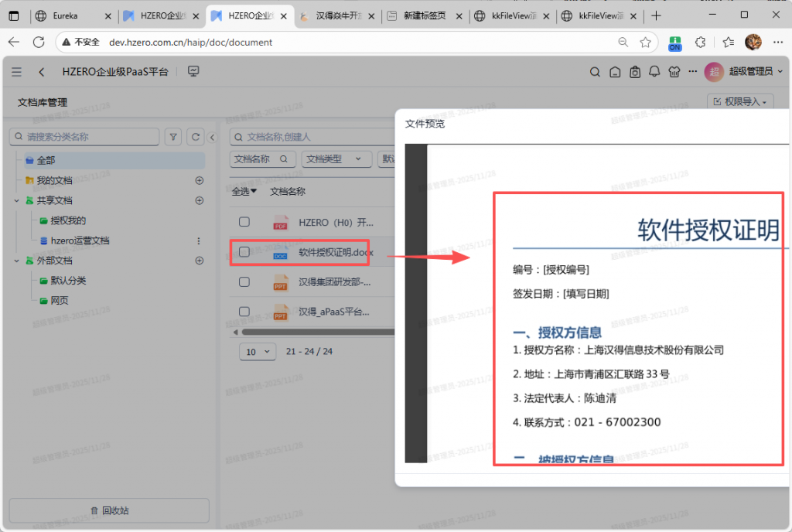This screenshot has width=792, height=532.
Task: Select the checkbox for 汉得_aPaaS平台 PPT
Action: [x=244, y=311]
